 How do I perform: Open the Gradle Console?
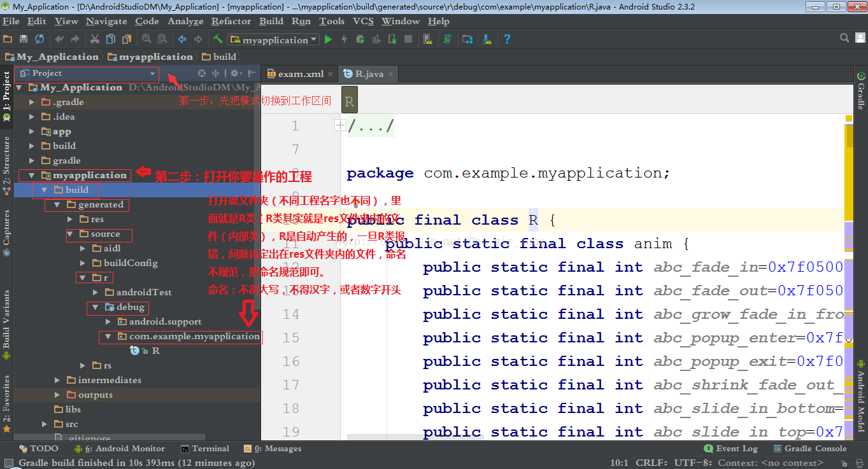click(809, 449)
